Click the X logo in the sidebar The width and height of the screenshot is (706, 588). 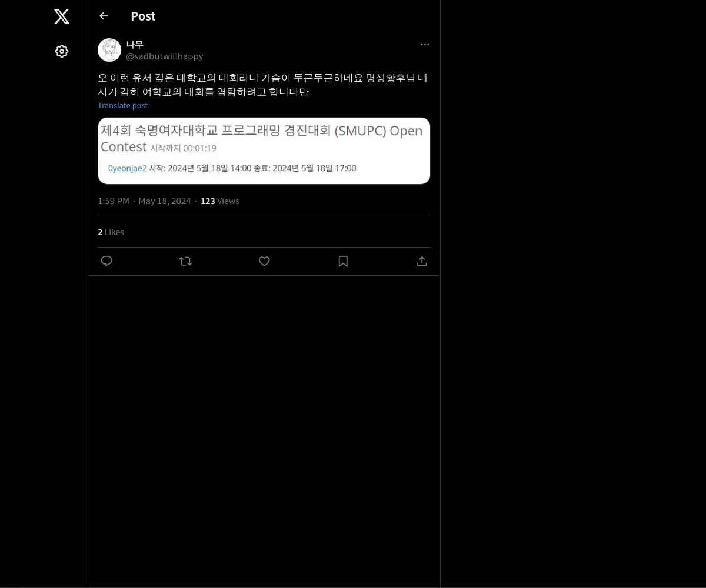click(62, 16)
